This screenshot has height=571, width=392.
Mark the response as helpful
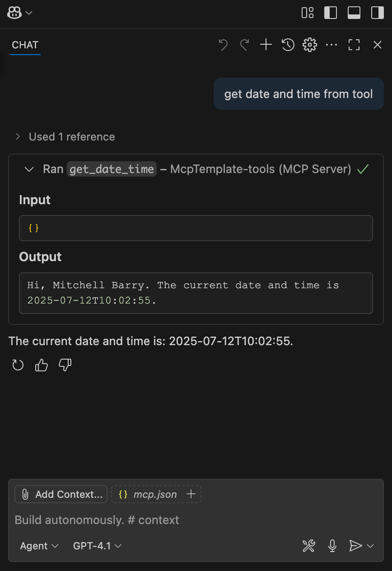click(41, 365)
